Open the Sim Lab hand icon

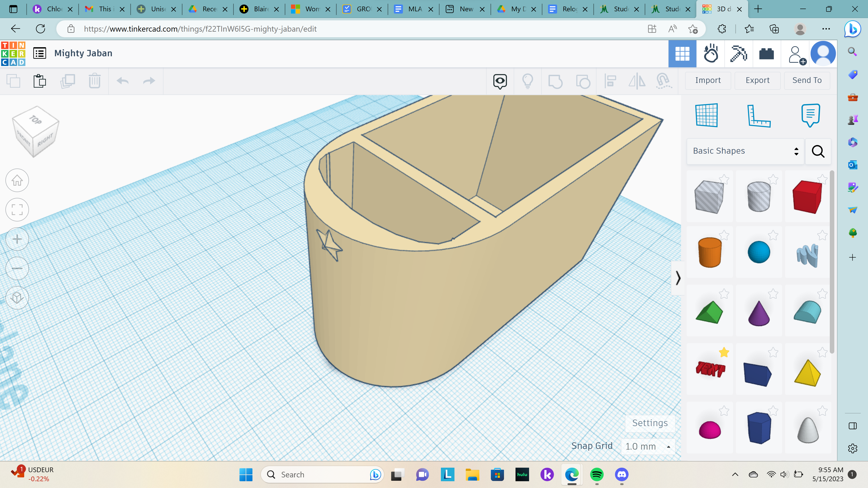pos(711,54)
